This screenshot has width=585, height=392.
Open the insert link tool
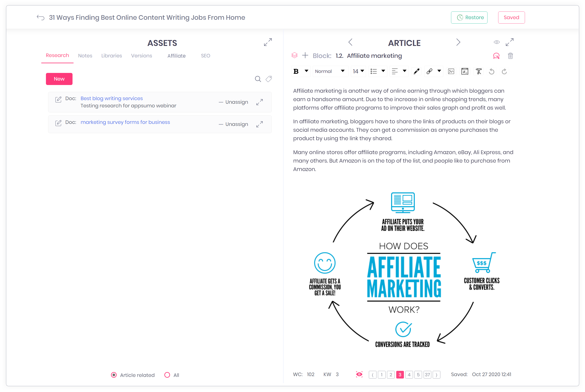click(x=429, y=72)
